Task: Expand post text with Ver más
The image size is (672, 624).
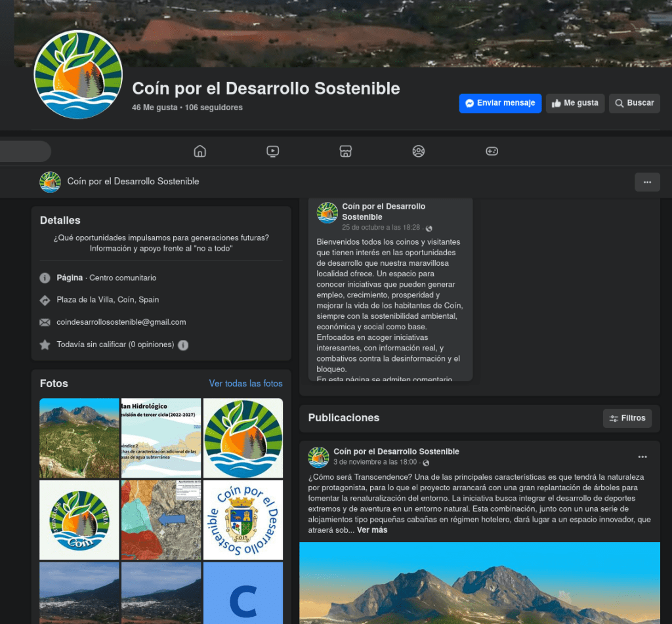Action: 372,530
